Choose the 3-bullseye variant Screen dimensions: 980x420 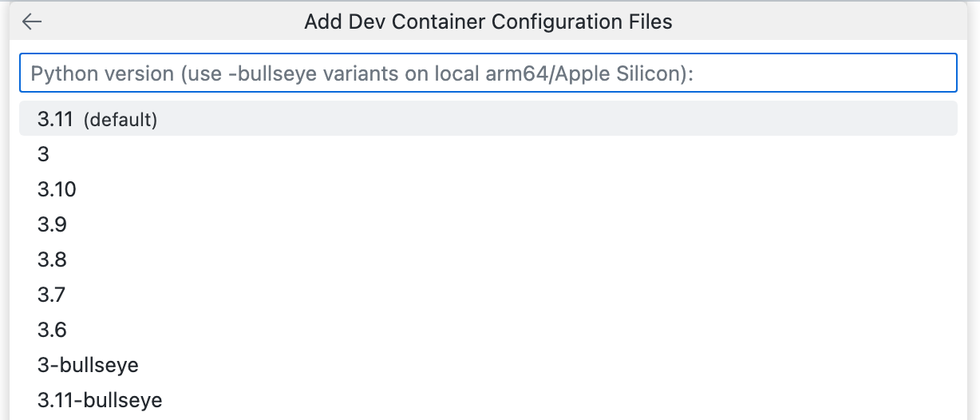(88, 365)
